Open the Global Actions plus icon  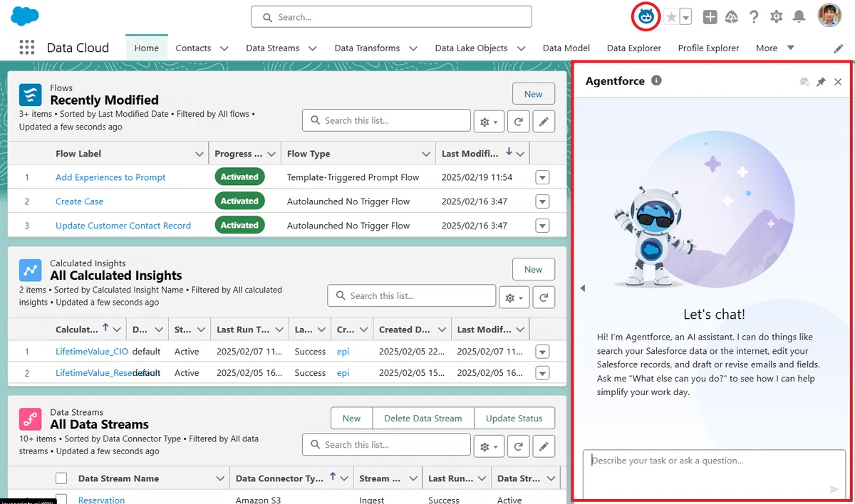710,17
